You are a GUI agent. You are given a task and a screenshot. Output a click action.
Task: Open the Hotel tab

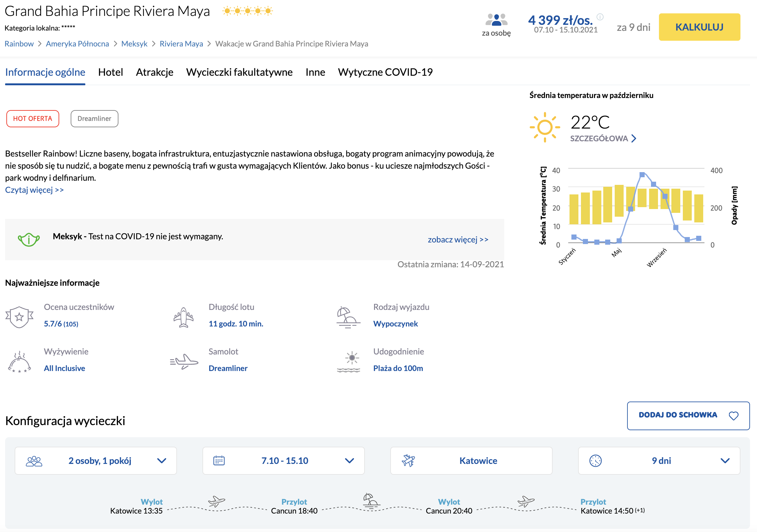pyautogui.click(x=110, y=72)
